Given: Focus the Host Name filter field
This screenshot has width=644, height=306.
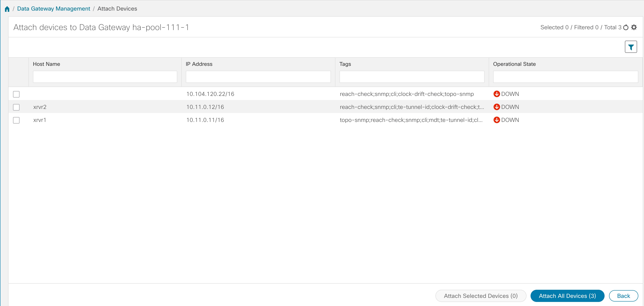Looking at the screenshot, I should 105,77.
